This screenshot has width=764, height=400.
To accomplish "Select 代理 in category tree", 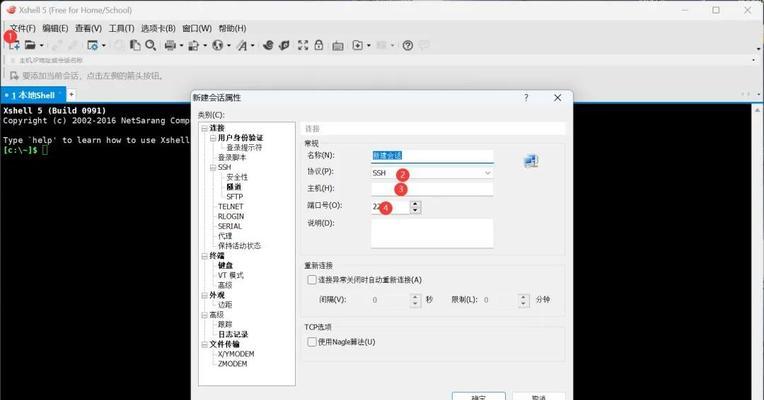I will 225,236.
